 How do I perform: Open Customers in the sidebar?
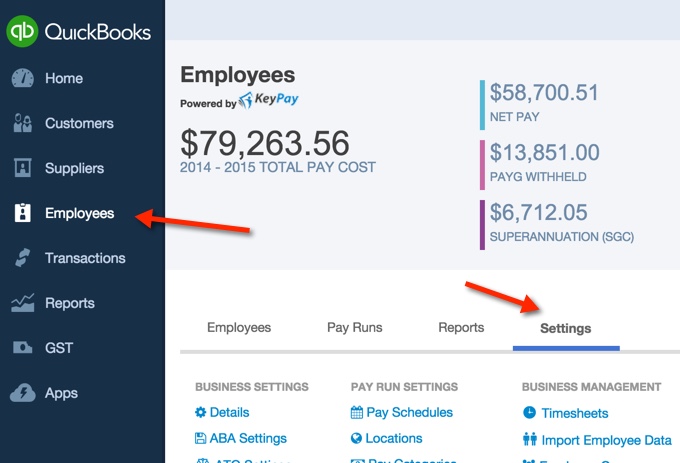click(x=79, y=123)
